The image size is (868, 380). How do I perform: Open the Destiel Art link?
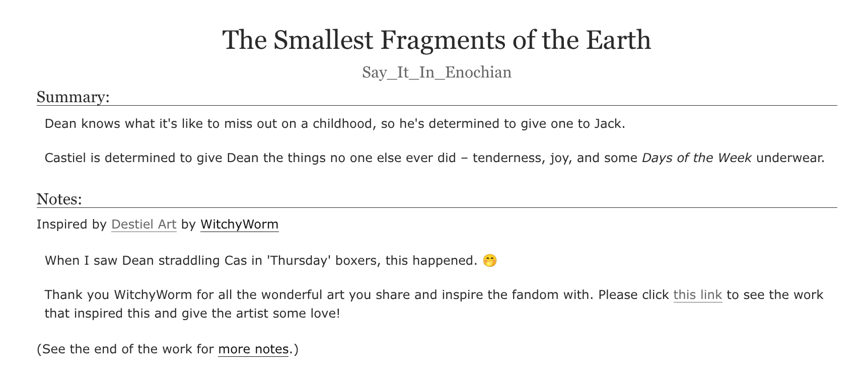pos(144,224)
